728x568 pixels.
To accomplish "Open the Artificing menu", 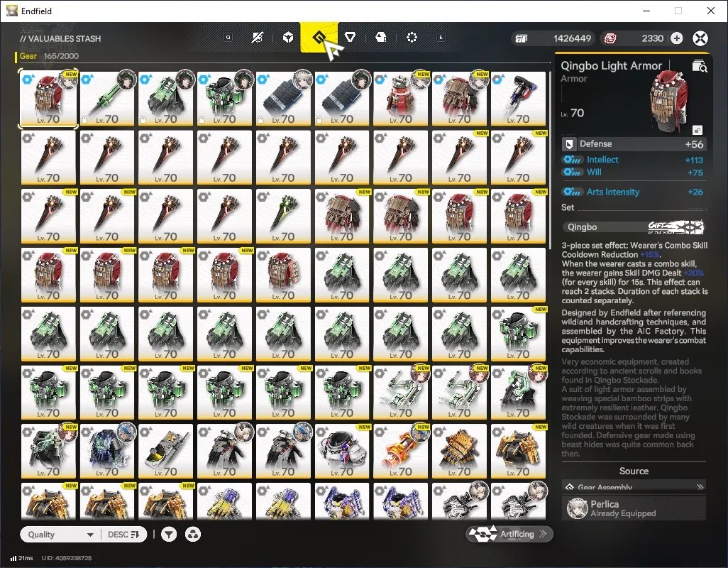I will 509,534.
